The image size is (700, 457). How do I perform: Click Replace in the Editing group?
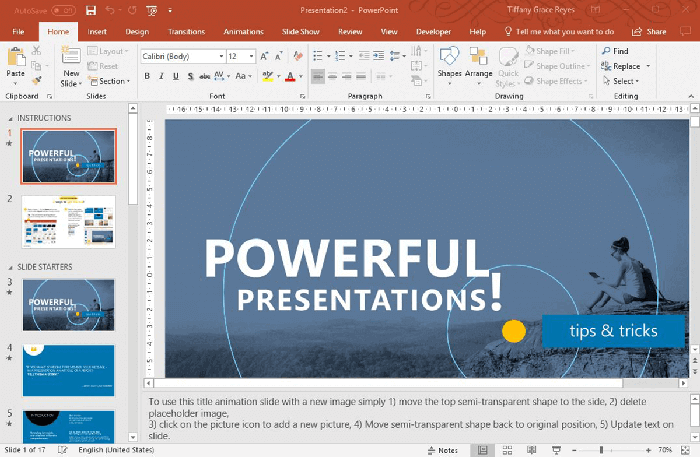626,66
